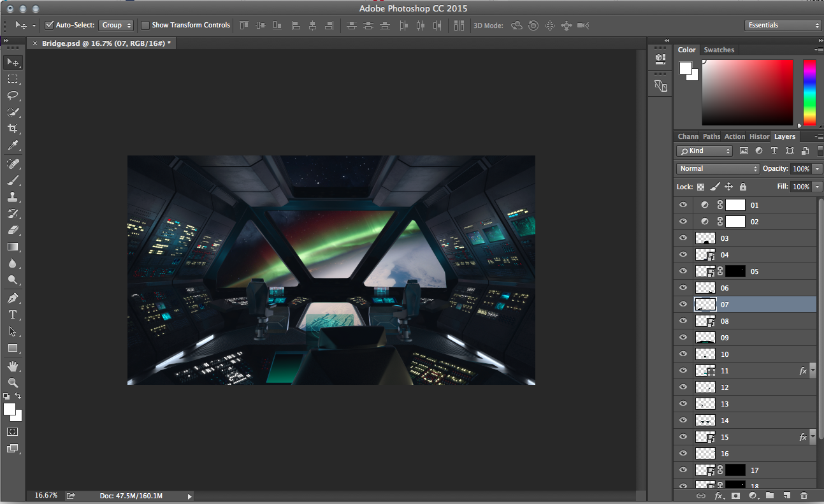
Task: Select the Gradient tool
Action: coord(13,247)
